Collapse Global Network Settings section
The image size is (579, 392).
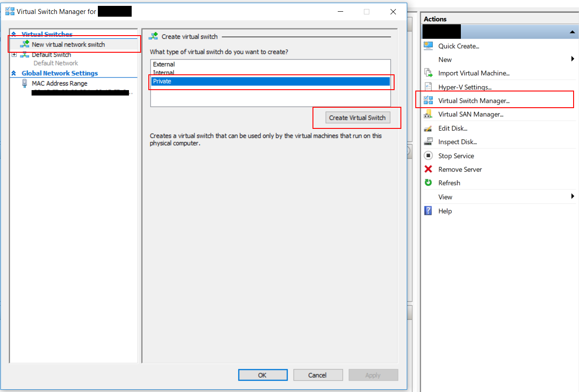(14, 73)
